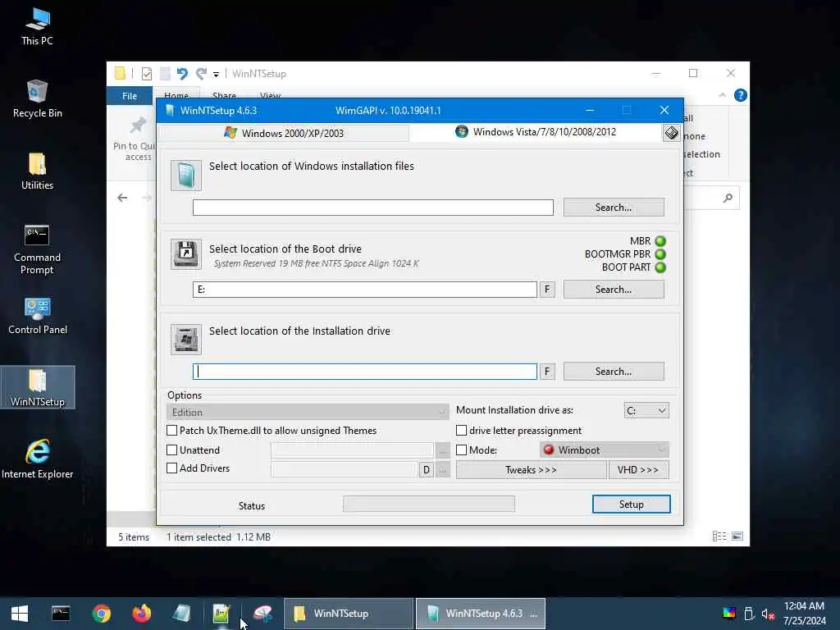Switch Explorer to details view icon
The width and height of the screenshot is (840, 630).
[x=719, y=536]
